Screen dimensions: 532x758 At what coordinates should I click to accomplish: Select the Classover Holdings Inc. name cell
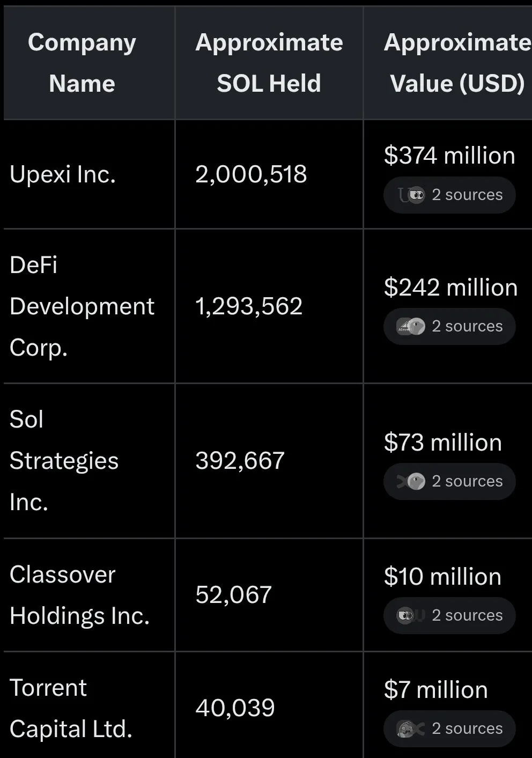(x=79, y=595)
